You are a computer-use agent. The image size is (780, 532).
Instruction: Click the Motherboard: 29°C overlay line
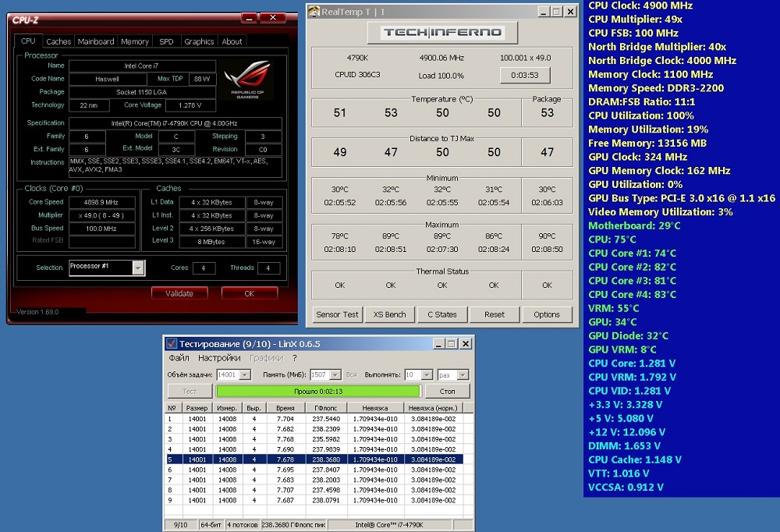click(x=634, y=225)
